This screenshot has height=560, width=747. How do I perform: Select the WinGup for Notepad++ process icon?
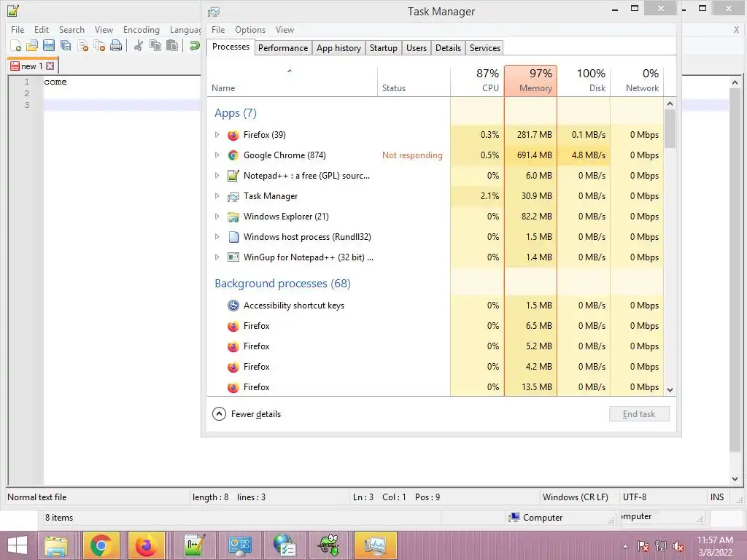point(233,257)
